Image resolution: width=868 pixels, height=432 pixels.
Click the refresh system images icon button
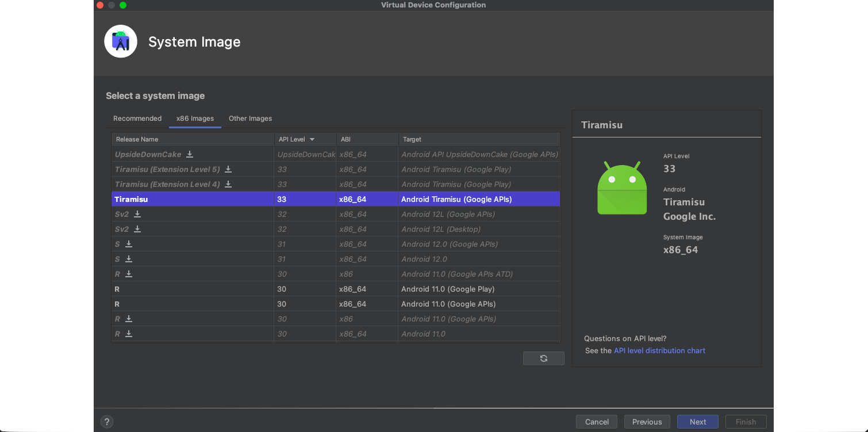(x=544, y=358)
